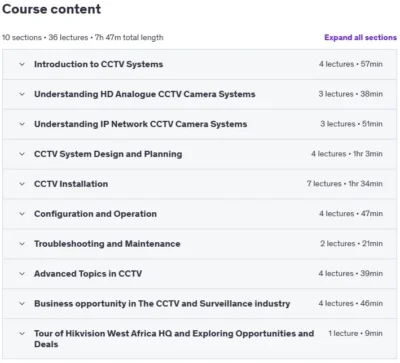Expand Understanding IP Network CCTV Camera Systems chevron
The image size is (400, 363).
(x=22, y=124)
